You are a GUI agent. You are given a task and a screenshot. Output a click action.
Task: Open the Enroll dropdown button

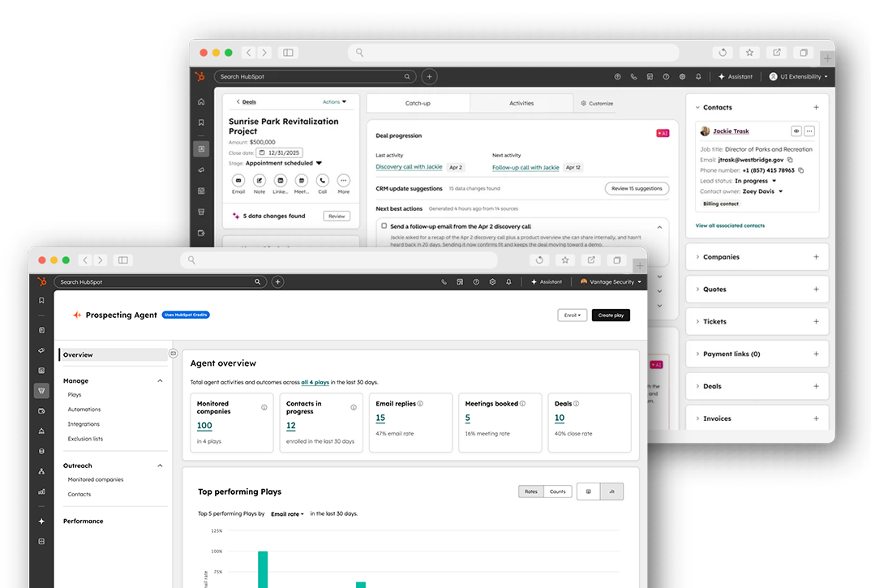(x=572, y=315)
